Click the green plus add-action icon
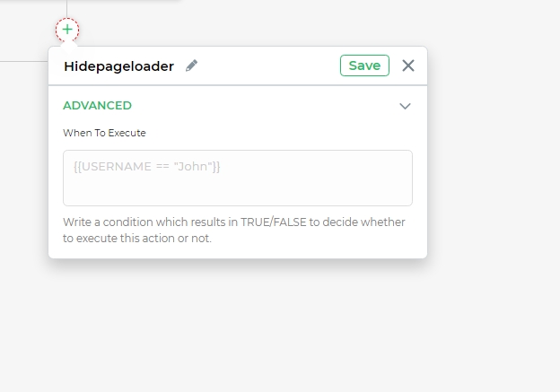Image resolution: width=560 pixels, height=392 pixels. tap(67, 30)
